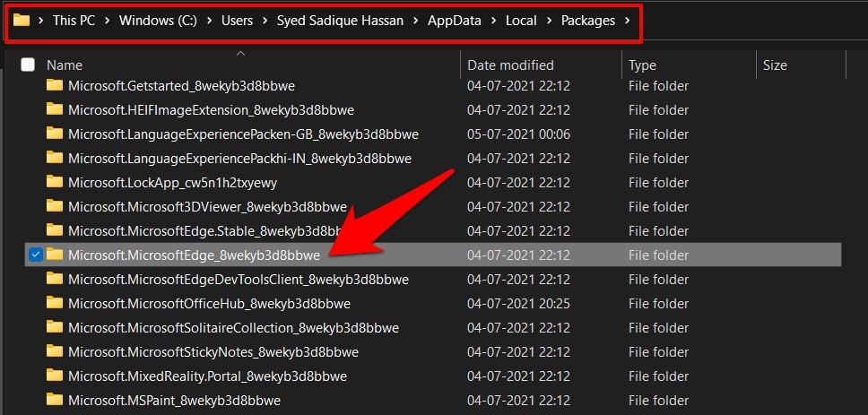Click the Microsoft.MixedReality.Portal folder icon
The width and height of the screenshot is (868, 415).
pos(55,376)
